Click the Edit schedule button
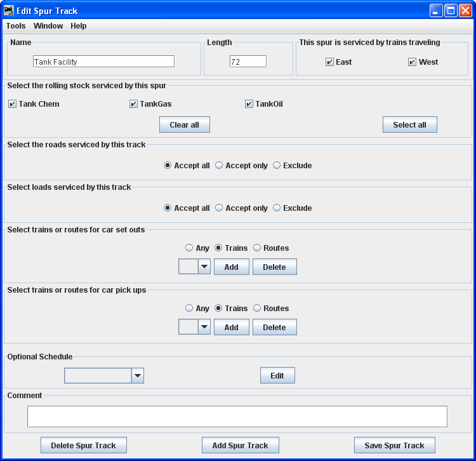 pyautogui.click(x=277, y=376)
